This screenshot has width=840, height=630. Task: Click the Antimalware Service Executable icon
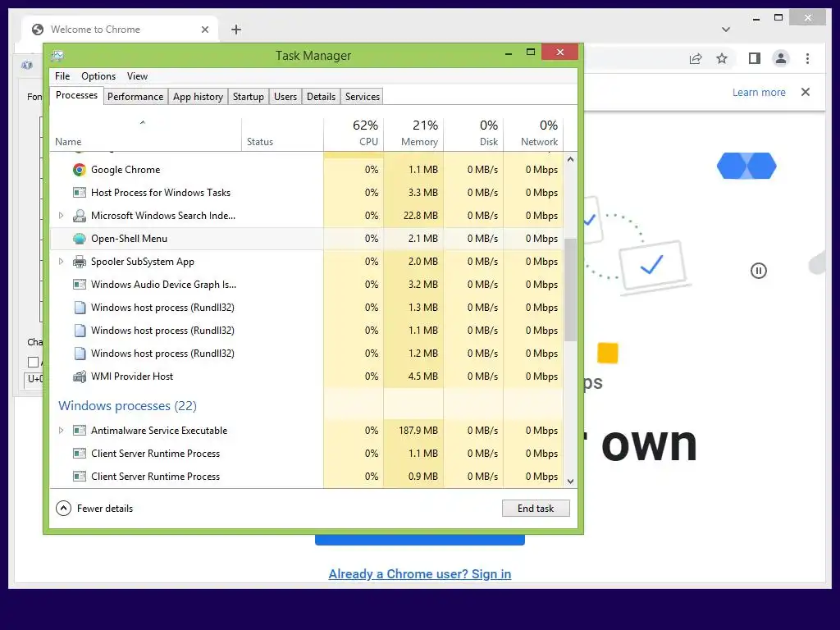coord(80,431)
